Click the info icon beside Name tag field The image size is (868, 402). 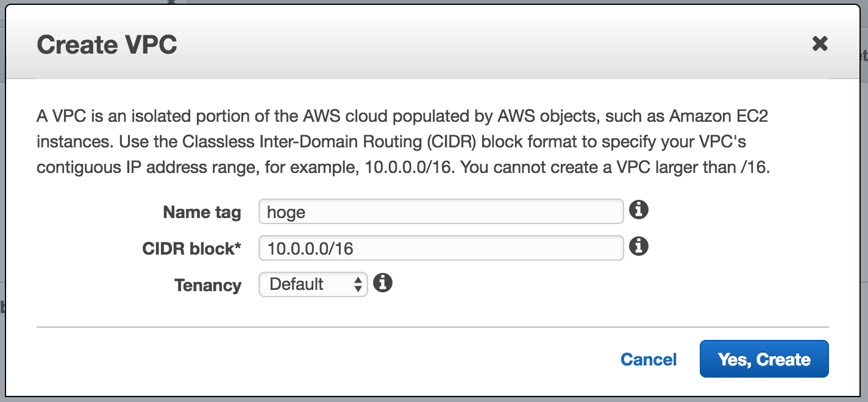coord(638,210)
